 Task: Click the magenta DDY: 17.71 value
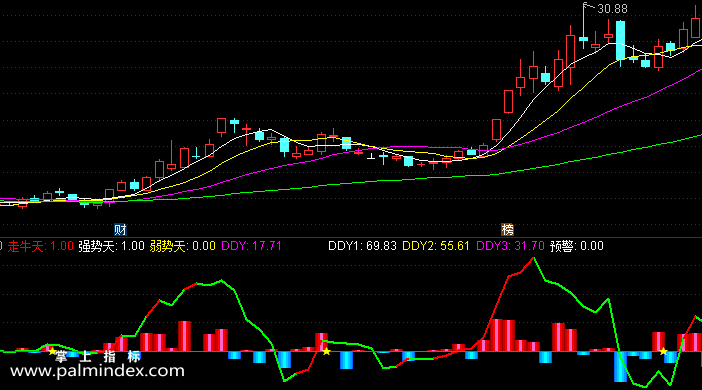pos(251,246)
